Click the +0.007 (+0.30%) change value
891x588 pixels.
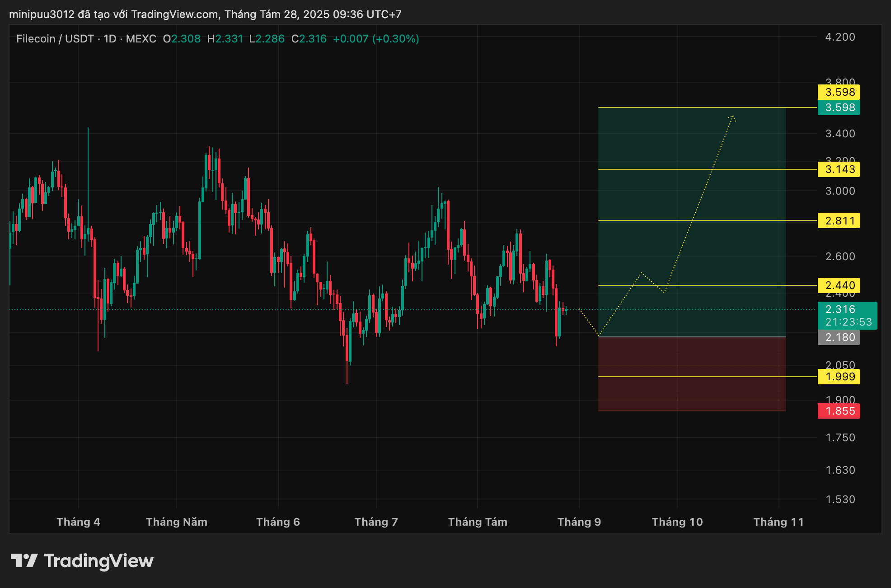click(x=376, y=39)
